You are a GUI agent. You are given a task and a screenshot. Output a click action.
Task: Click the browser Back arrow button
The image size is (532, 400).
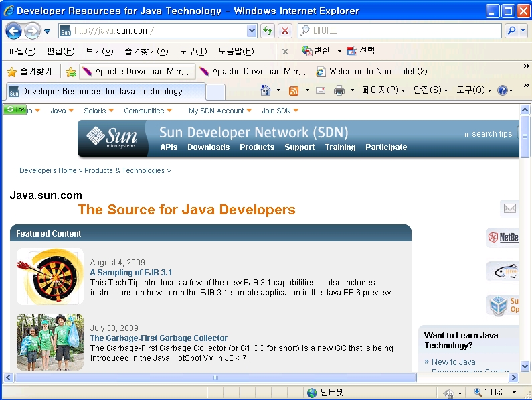coord(13,31)
